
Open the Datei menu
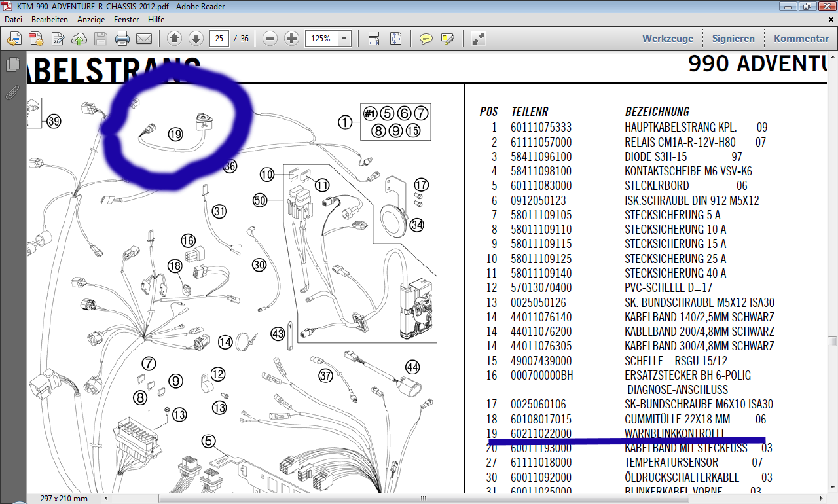13,20
